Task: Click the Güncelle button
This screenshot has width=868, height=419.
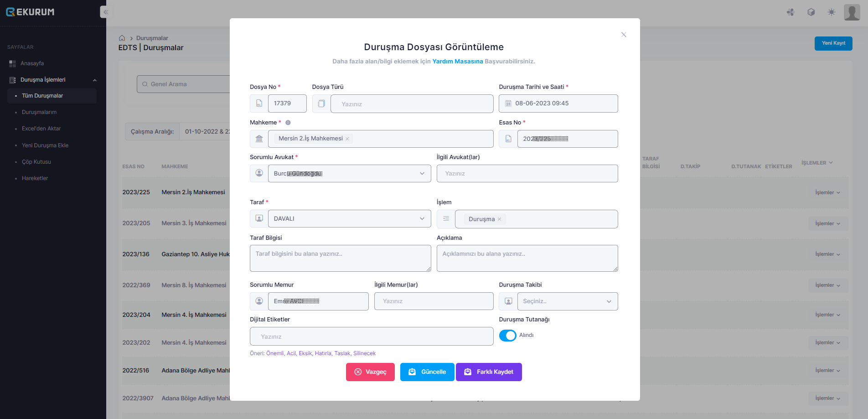Action: (x=427, y=372)
